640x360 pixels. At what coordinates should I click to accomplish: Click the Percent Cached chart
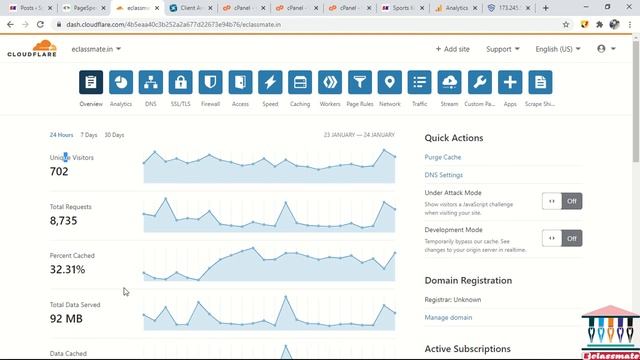click(269, 264)
